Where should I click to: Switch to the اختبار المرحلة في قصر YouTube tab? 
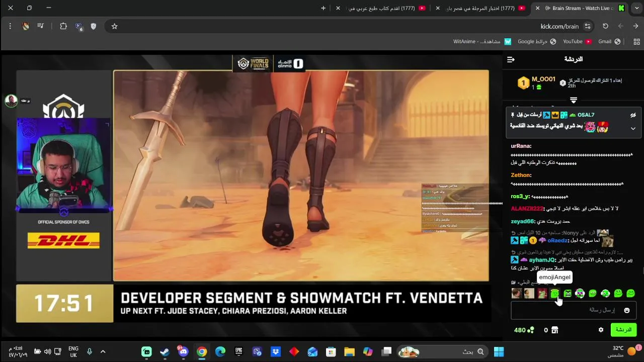[482, 8]
